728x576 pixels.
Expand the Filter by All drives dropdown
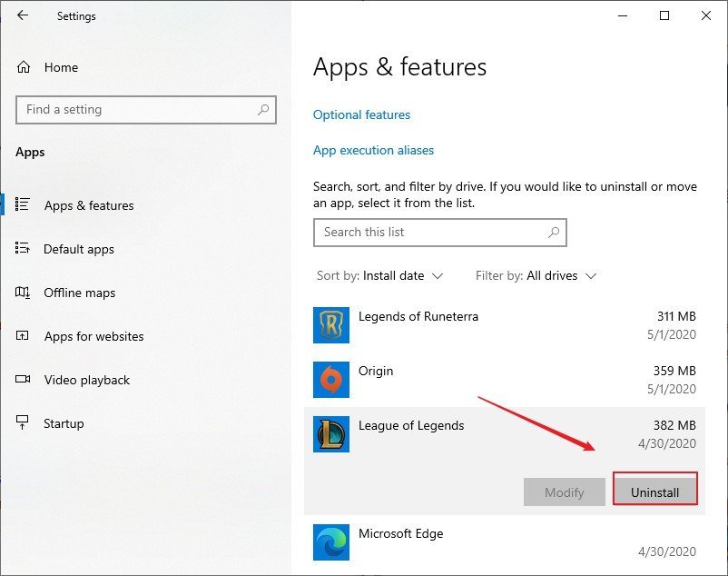536,276
